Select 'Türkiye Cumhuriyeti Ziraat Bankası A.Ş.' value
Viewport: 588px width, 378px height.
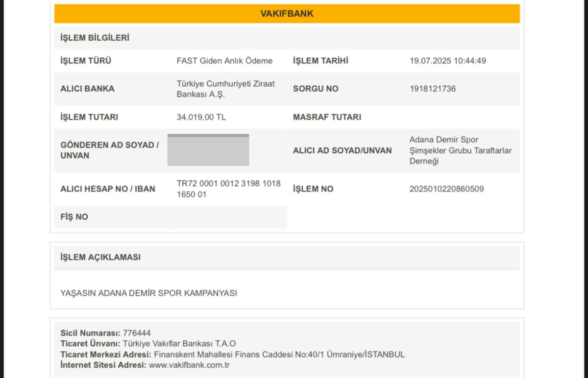pyautogui.click(x=226, y=89)
